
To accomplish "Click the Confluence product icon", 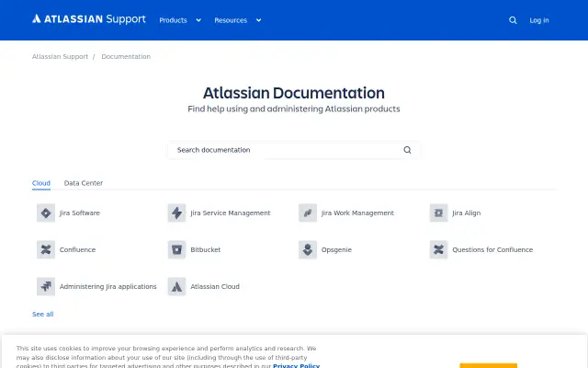I will tap(46, 249).
